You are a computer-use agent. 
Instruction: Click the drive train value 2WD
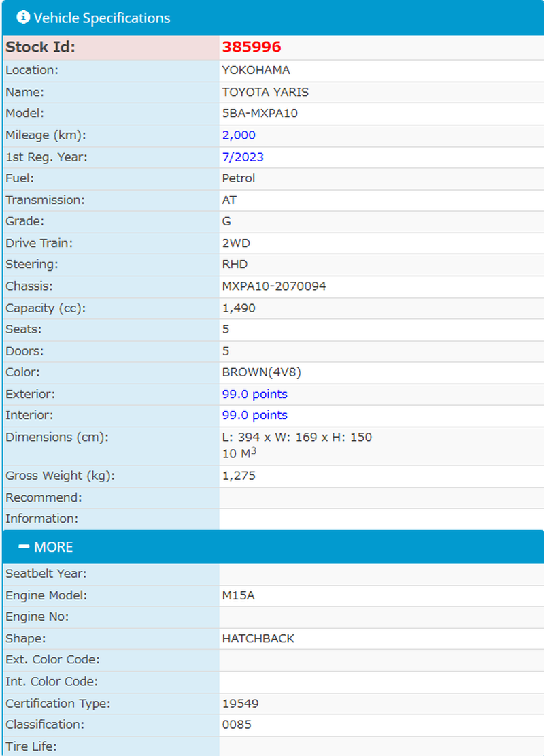(236, 243)
